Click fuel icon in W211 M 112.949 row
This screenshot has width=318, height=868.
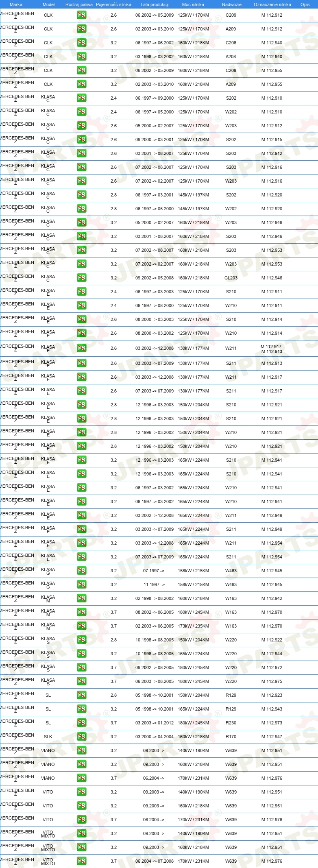81,515
